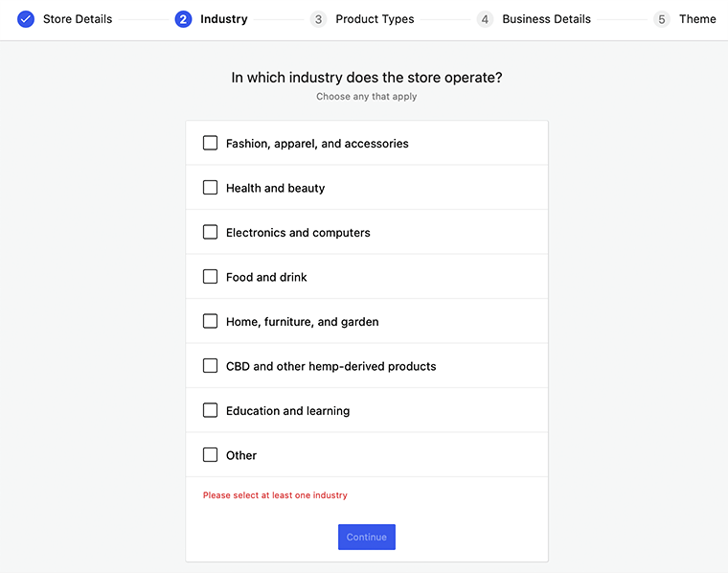Go to the Theme step
This screenshot has height=573, width=728.
(697, 19)
